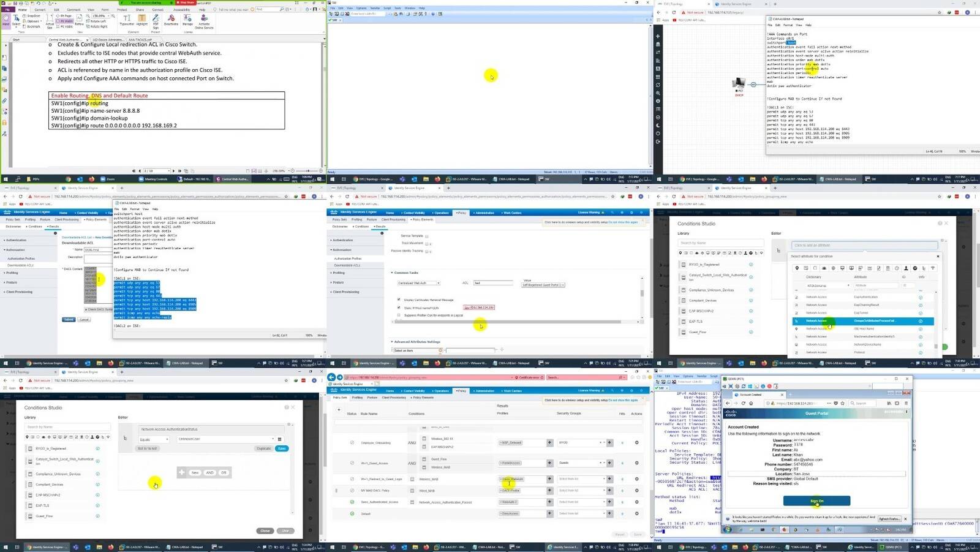Open the attachments paperclip panel in the PDF sidebar
Screen dimensions: 980x552
(4, 101)
